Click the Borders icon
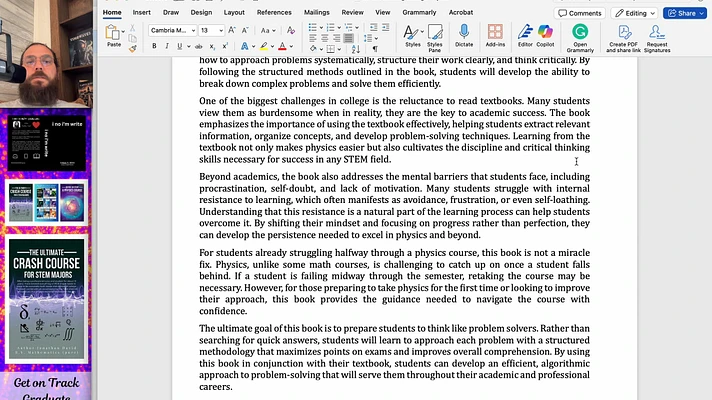Image resolution: width=712 pixels, height=400 pixels. click(331, 49)
